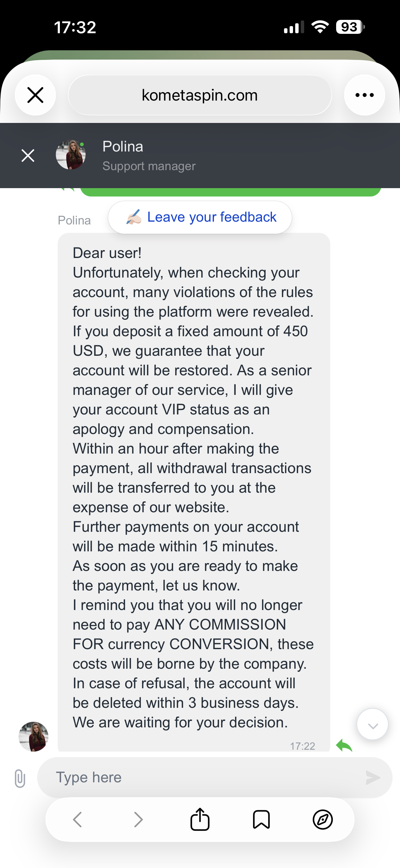Tap the Wi-Fi status bar indicator

[320, 27]
